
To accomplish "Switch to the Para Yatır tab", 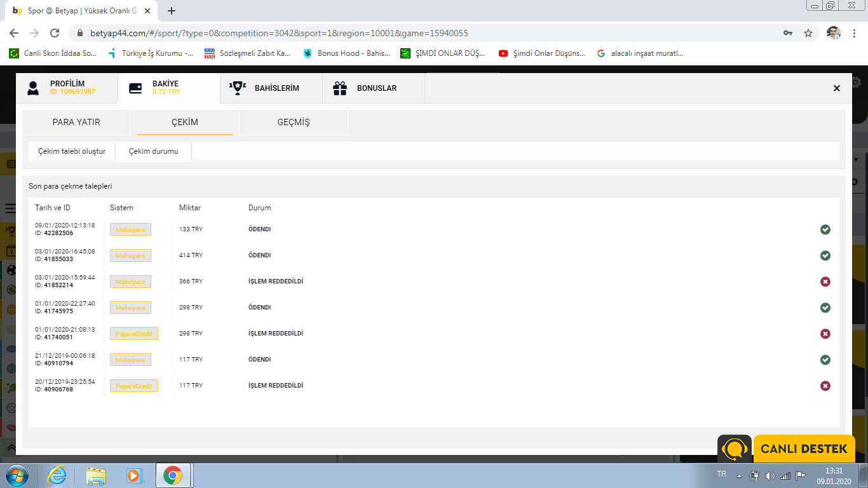I will (x=76, y=122).
